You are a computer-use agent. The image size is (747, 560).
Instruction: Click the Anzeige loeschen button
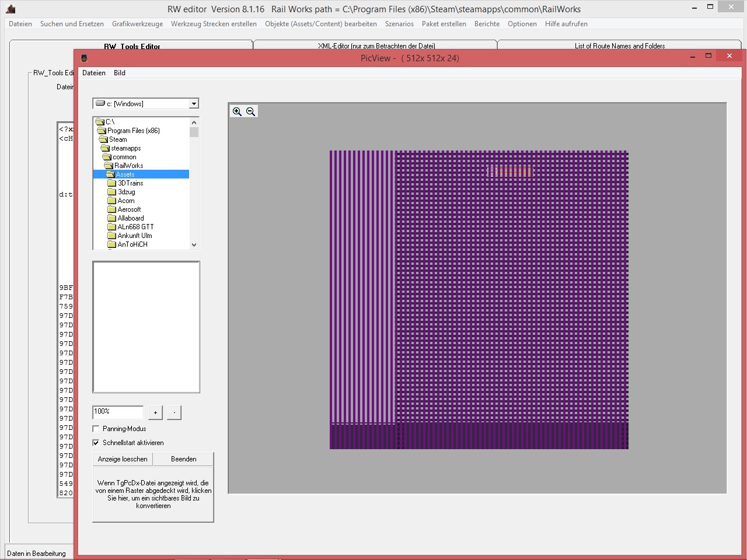point(123,459)
